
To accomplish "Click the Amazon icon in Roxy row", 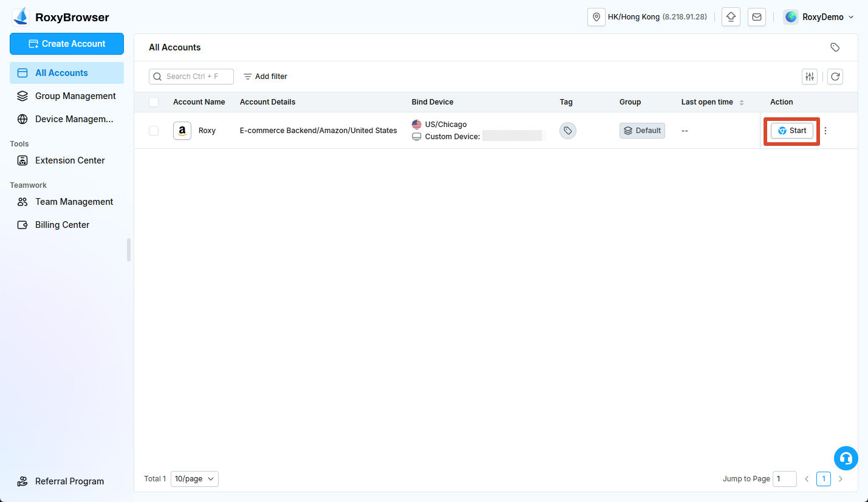I will click(x=182, y=131).
